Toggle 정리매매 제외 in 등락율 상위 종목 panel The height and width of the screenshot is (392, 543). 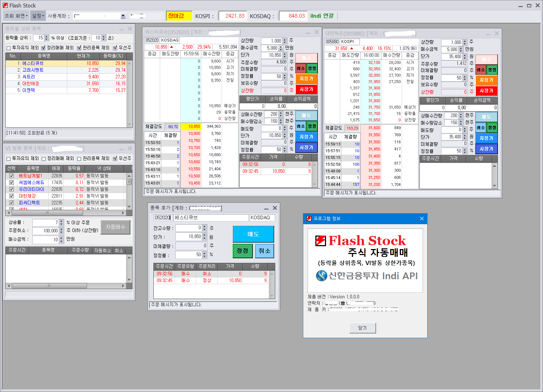(44, 48)
